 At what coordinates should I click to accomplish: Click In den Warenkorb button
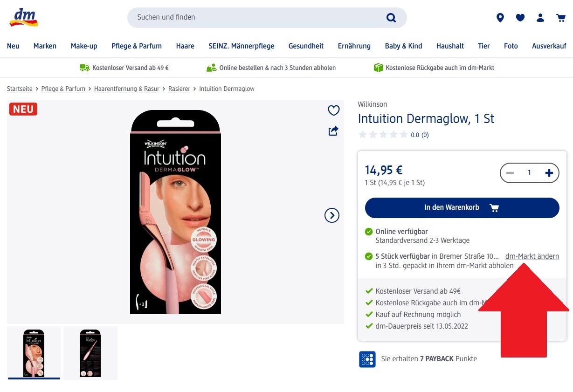tap(462, 208)
